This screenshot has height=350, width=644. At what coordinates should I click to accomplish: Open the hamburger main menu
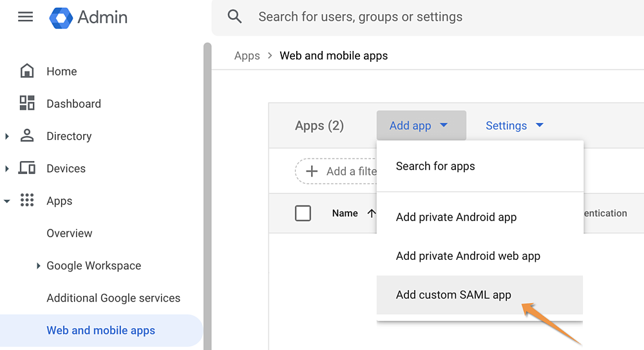click(x=26, y=17)
